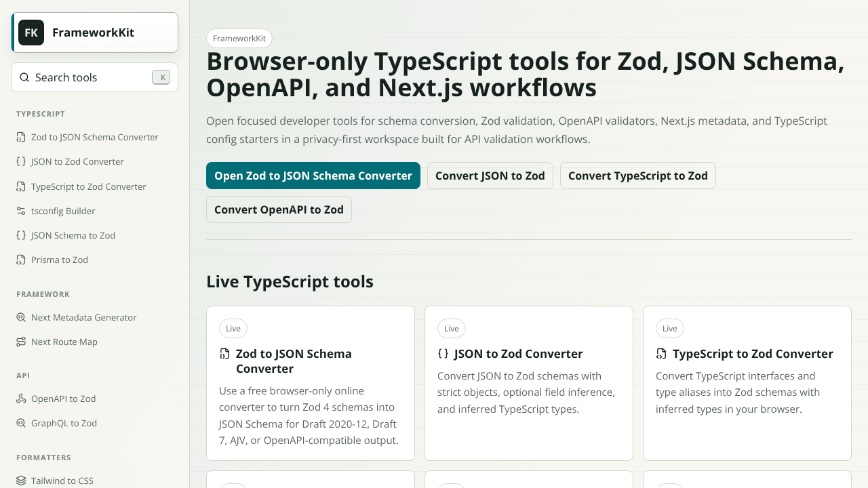
Task: Click the GraphQL to Zod icon
Action: point(21,423)
